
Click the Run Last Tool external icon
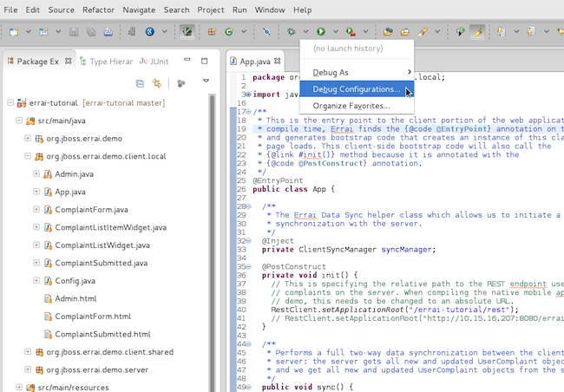point(351,31)
